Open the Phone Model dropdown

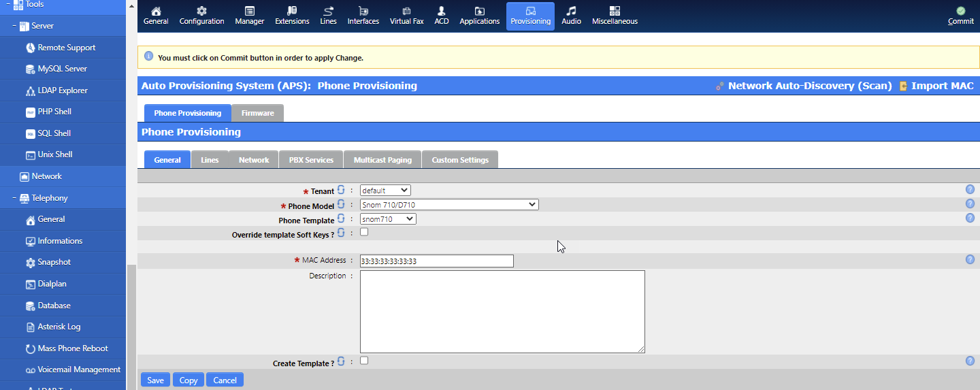(449, 204)
